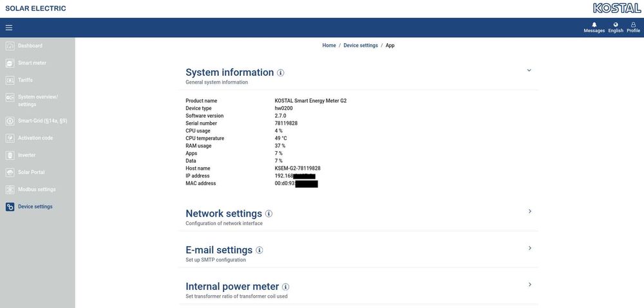Click the Activation code sidebar icon
The height and width of the screenshot is (308, 644).
[10, 138]
